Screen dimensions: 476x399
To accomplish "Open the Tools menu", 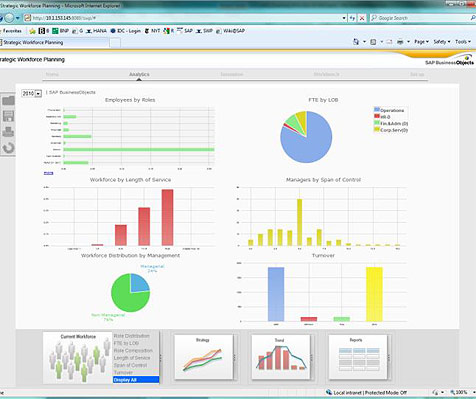I will click(x=463, y=42).
